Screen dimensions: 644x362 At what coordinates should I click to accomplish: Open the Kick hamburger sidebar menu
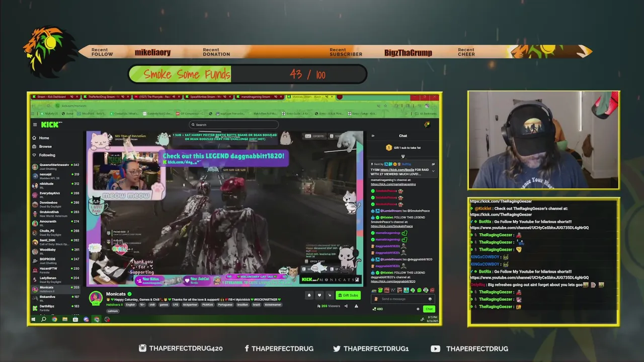[x=35, y=125]
